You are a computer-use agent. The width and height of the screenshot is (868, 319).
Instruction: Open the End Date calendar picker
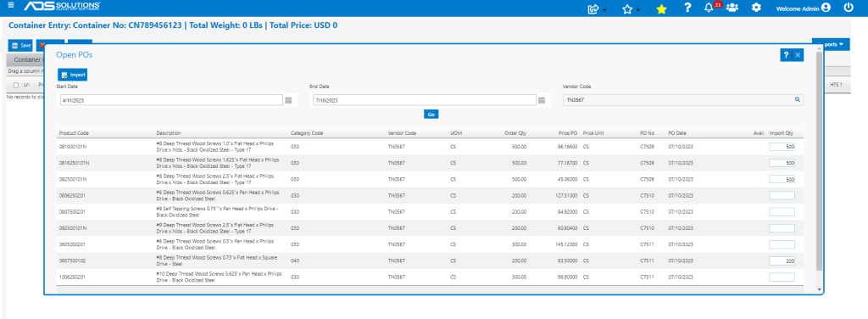542,100
